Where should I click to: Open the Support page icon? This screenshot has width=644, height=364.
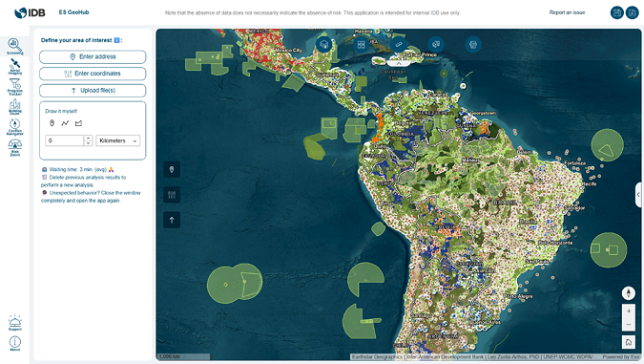14,323
